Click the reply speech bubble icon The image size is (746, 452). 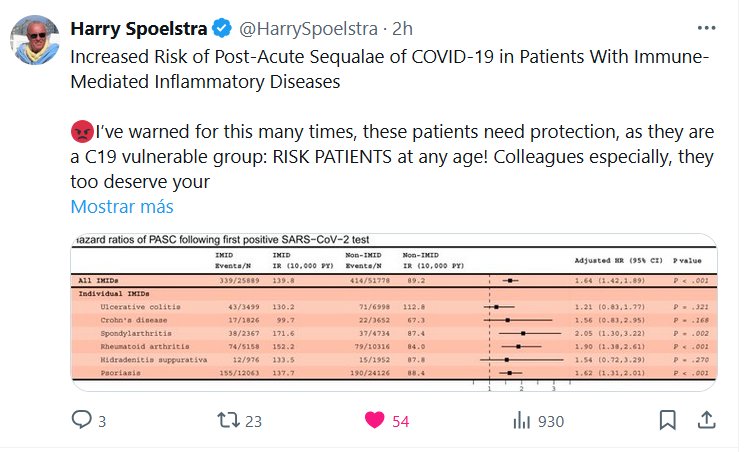(x=82, y=421)
